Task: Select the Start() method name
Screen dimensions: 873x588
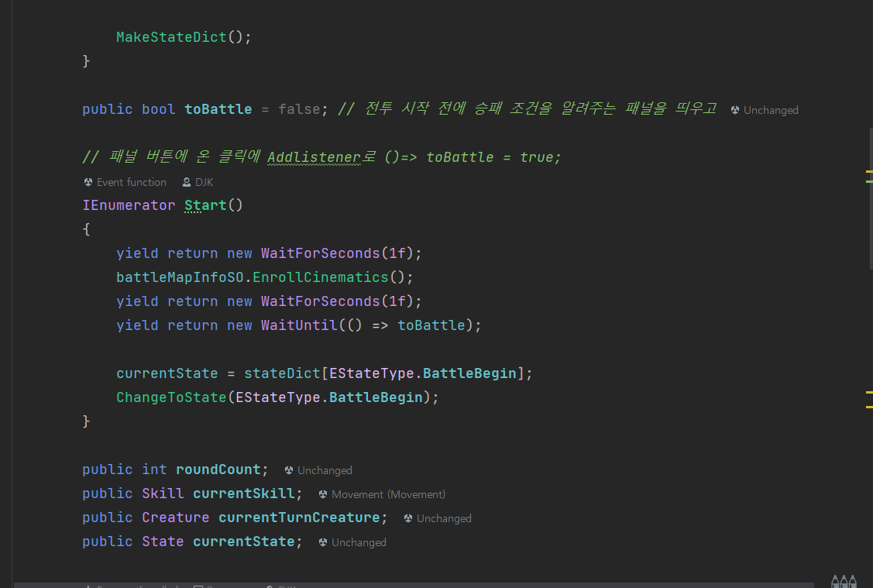Action: (205, 205)
